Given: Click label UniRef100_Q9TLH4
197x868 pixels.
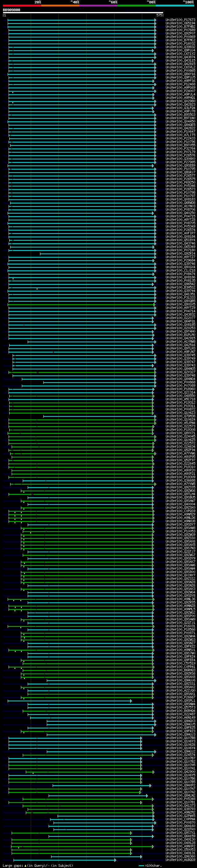Looking at the screenshot, I should click(180, 494).
